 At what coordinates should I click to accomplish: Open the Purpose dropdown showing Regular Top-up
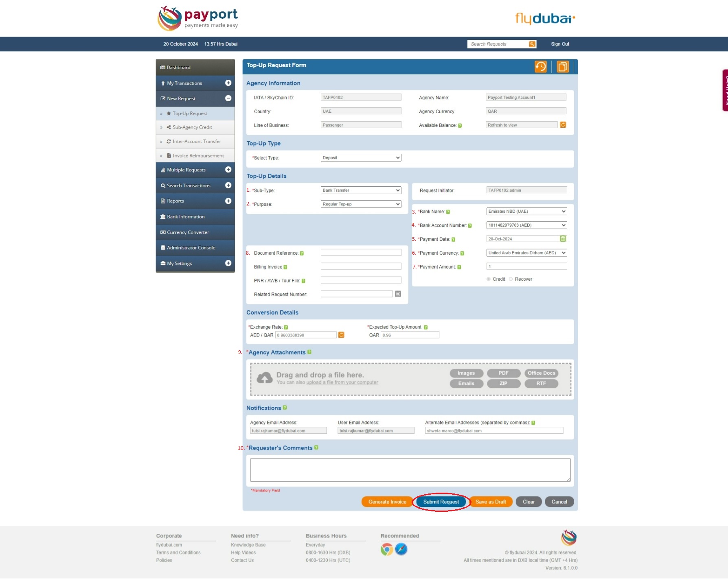(x=361, y=204)
